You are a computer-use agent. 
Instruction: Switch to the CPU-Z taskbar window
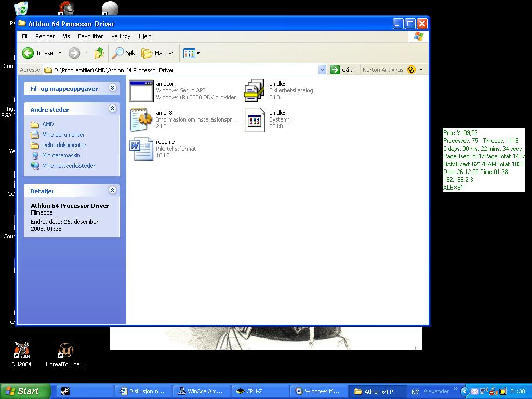point(260,391)
